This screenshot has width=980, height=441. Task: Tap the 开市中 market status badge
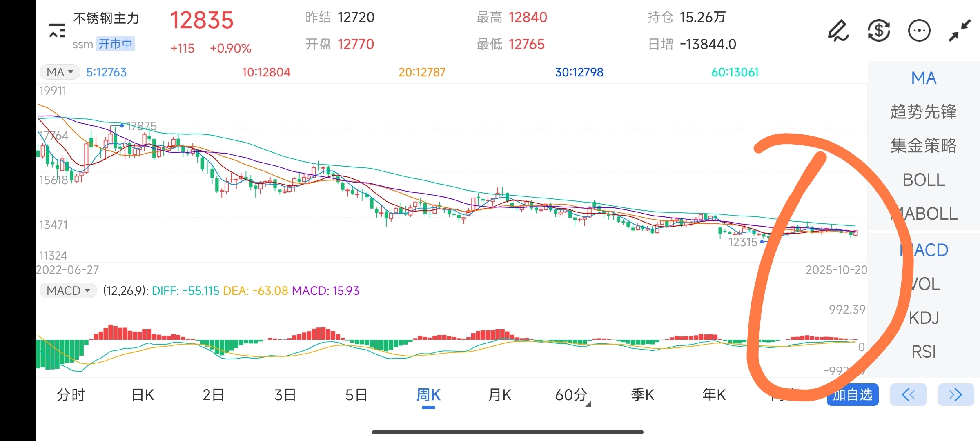[116, 44]
